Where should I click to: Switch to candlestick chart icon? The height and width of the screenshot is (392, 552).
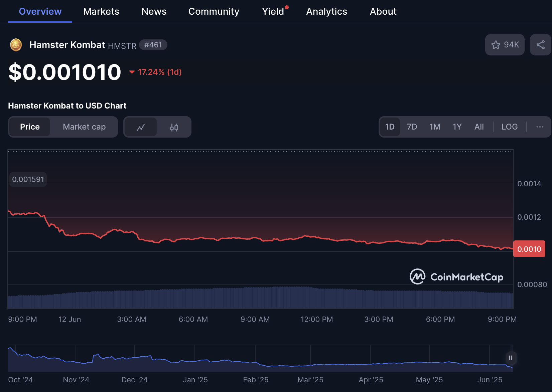pos(174,127)
